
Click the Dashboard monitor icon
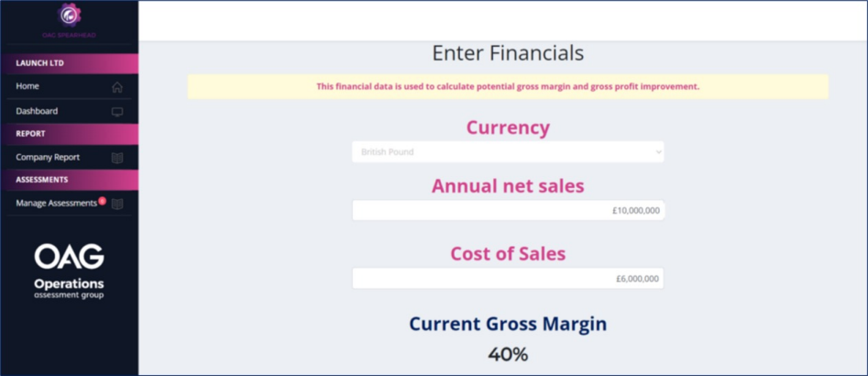pos(117,112)
